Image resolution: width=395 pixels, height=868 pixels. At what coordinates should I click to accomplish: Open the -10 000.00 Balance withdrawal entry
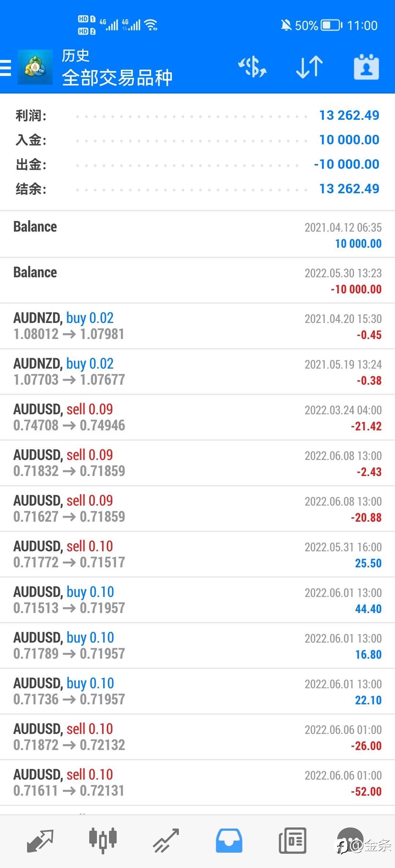tap(197, 280)
